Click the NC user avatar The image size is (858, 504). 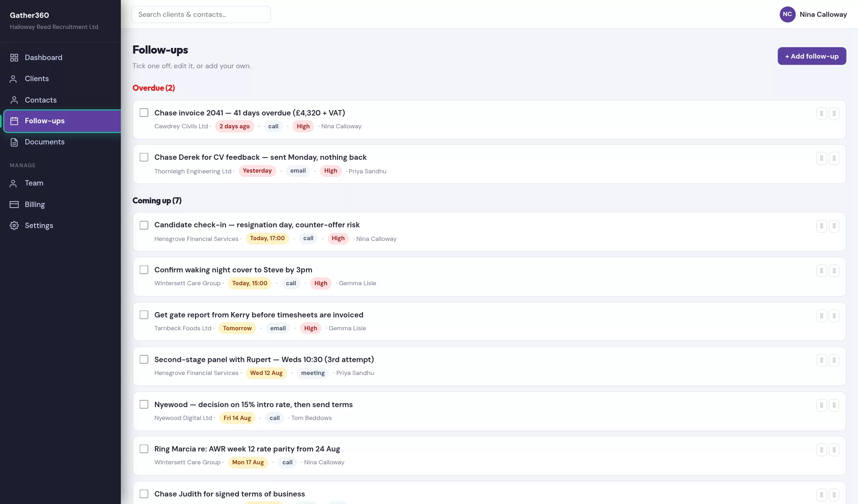[787, 14]
